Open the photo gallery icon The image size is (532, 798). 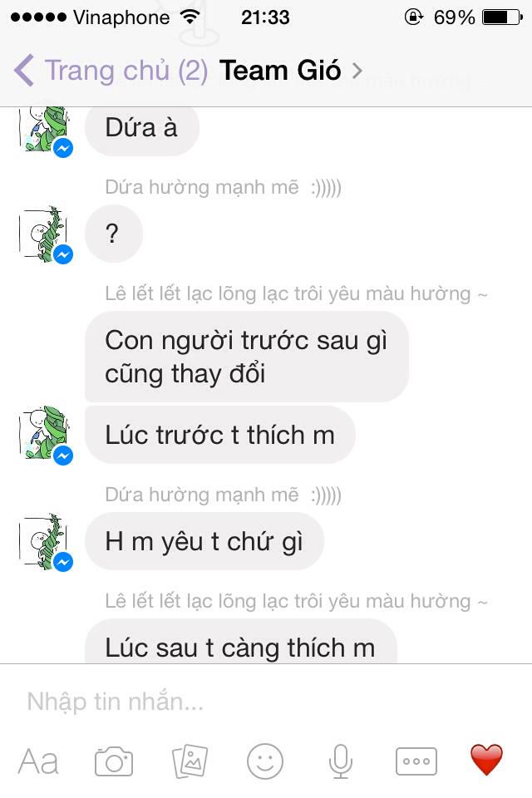(x=190, y=761)
